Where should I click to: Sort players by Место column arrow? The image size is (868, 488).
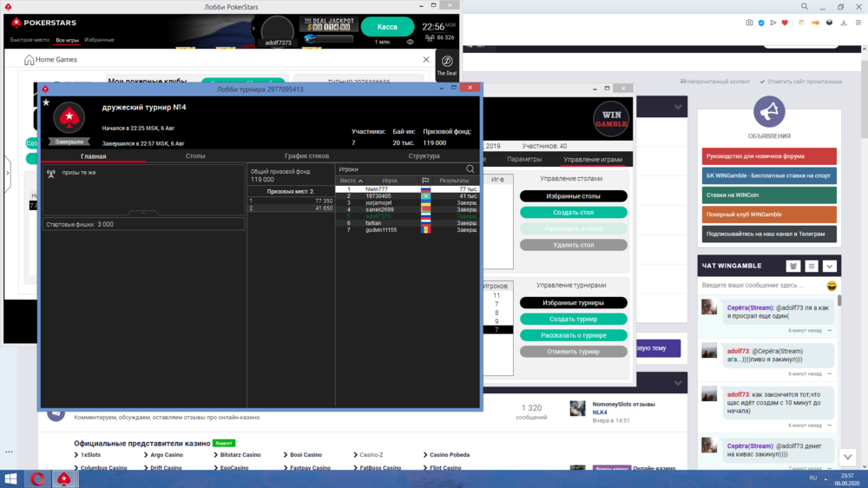click(x=360, y=181)
